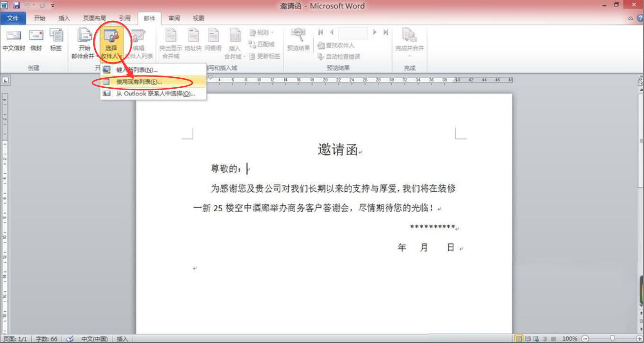Screen dimensions: 644x343
Task: Switch to the 插入 Insert tab
Action: tap(64, 18)
